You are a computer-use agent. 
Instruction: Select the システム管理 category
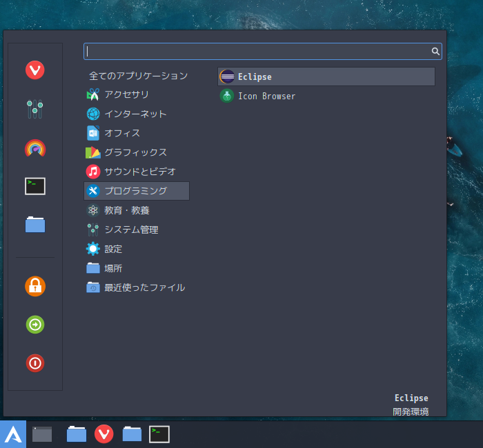tap(137, 230)
